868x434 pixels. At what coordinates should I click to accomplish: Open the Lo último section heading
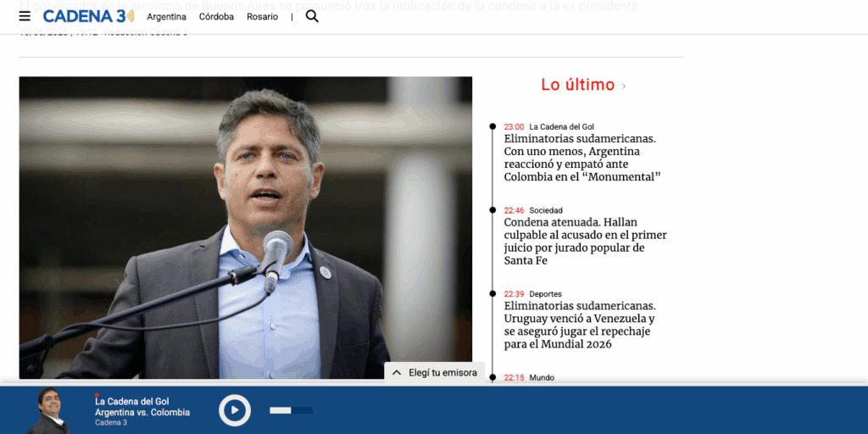[x=578, y=85]
